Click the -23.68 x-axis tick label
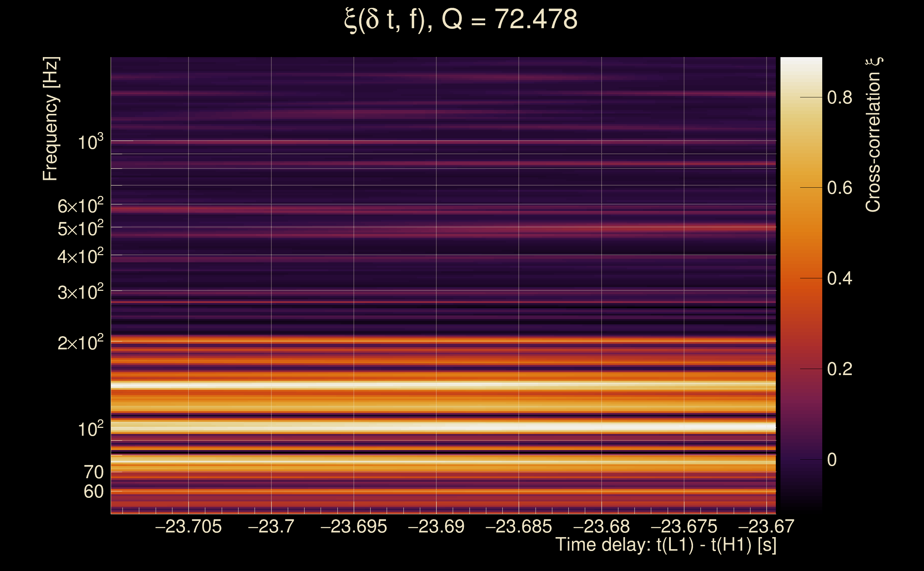 click(x=601, y=526)
